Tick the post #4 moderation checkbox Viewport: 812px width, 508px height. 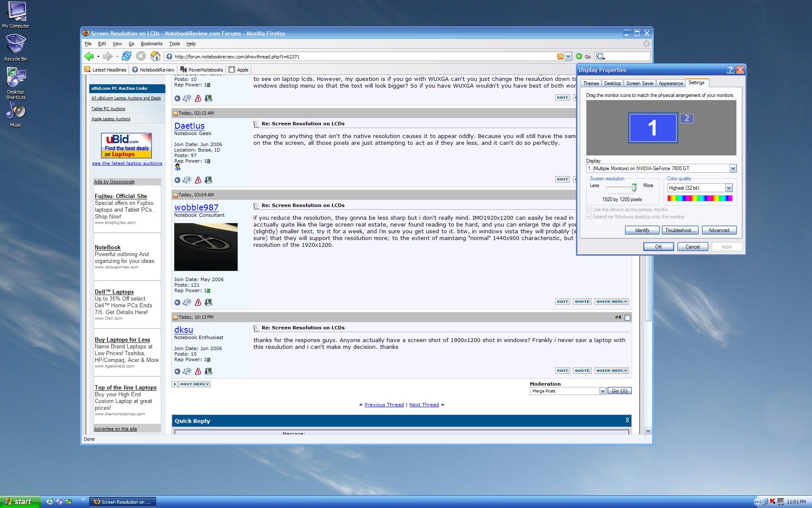pos(627,317)
